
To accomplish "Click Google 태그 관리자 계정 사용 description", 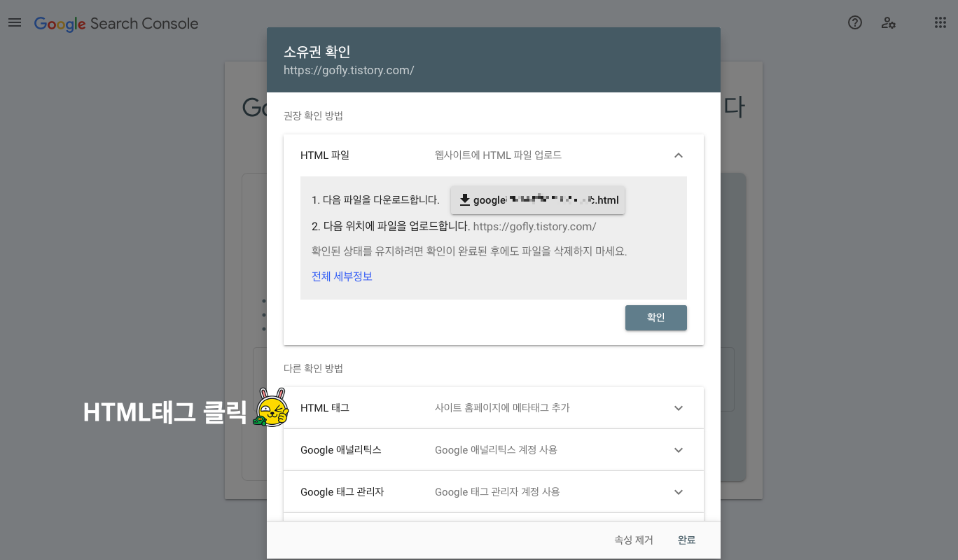I will [497, 492].
